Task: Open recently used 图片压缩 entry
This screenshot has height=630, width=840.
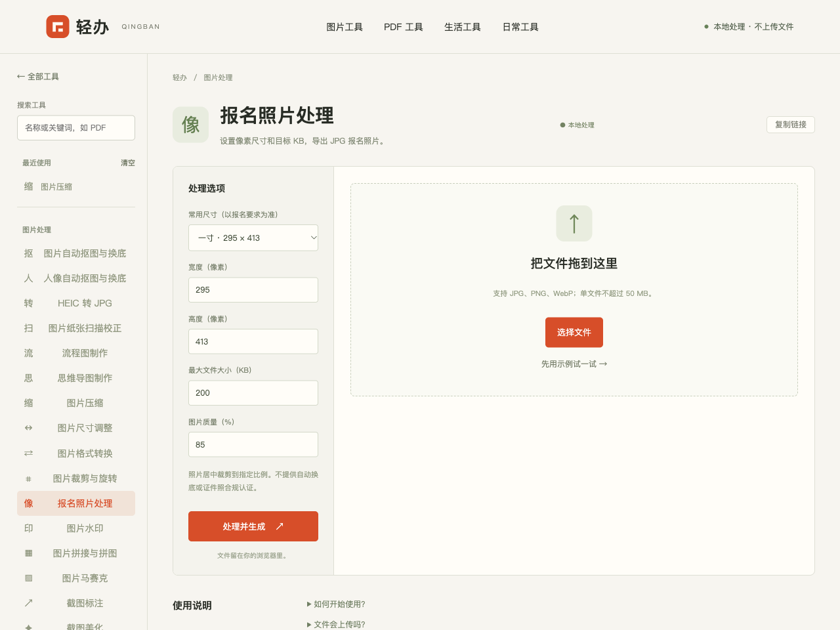Action: point(76,186)
